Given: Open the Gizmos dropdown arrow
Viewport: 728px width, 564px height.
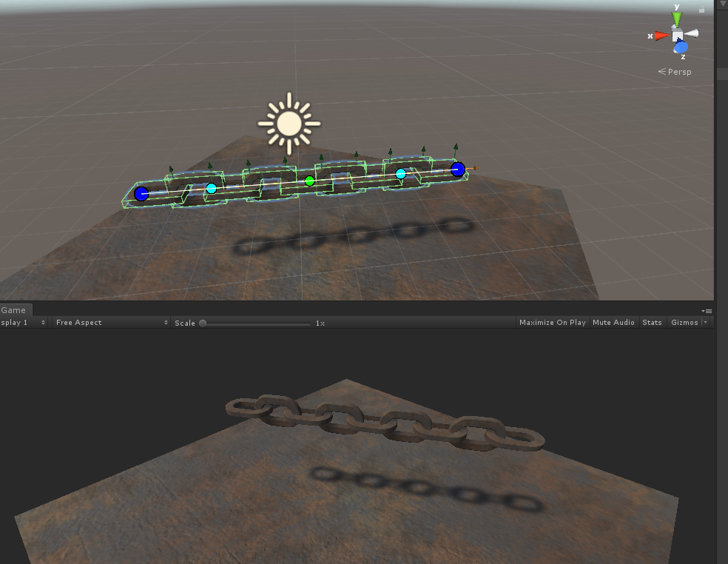Looking at the screenshot, I should click(706, 323).
